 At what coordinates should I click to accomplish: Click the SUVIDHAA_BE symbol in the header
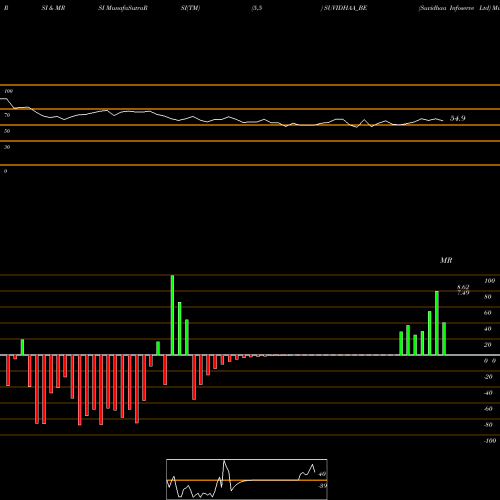tap(345, 8)
